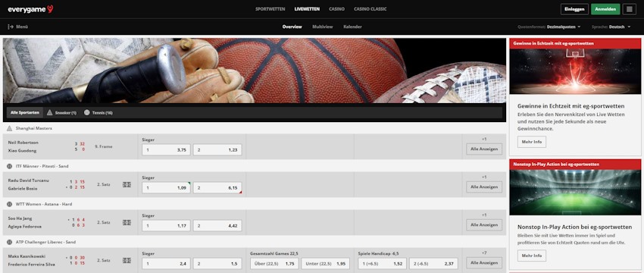Select the Snooker (1) sport filter
644x273 pixels.
point(61,113)
